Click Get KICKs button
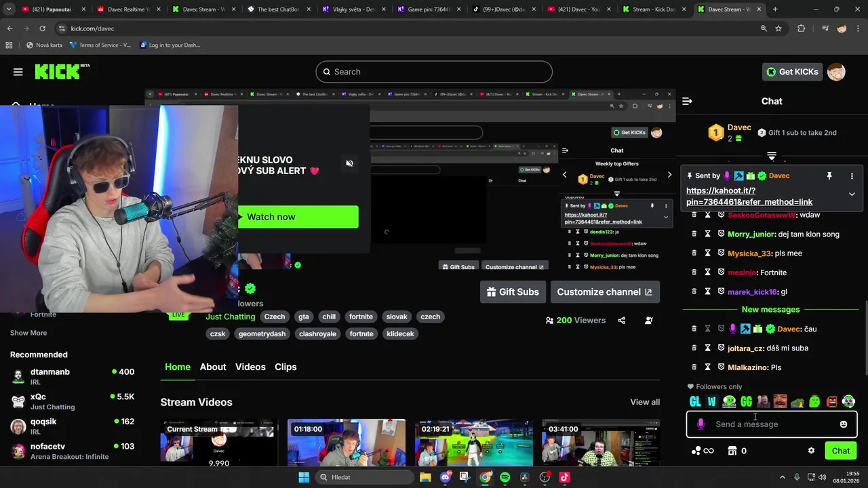 click(x=791, y=72)
